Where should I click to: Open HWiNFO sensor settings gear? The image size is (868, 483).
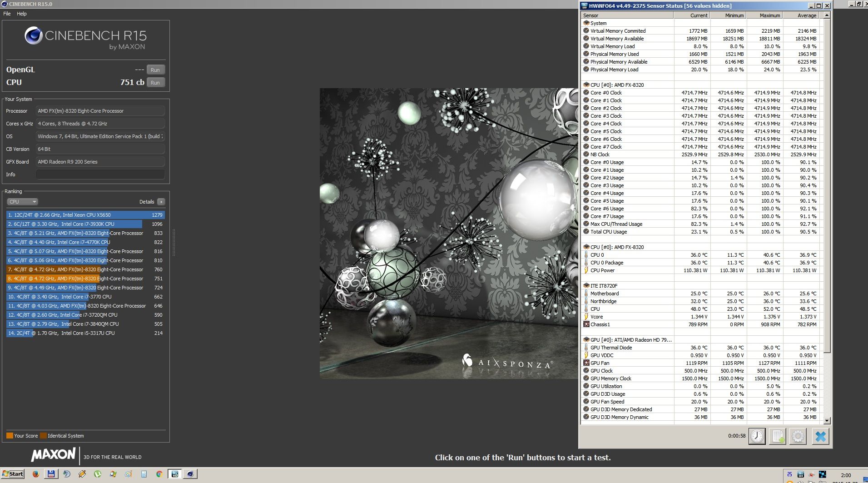click(x=798, y=437)
